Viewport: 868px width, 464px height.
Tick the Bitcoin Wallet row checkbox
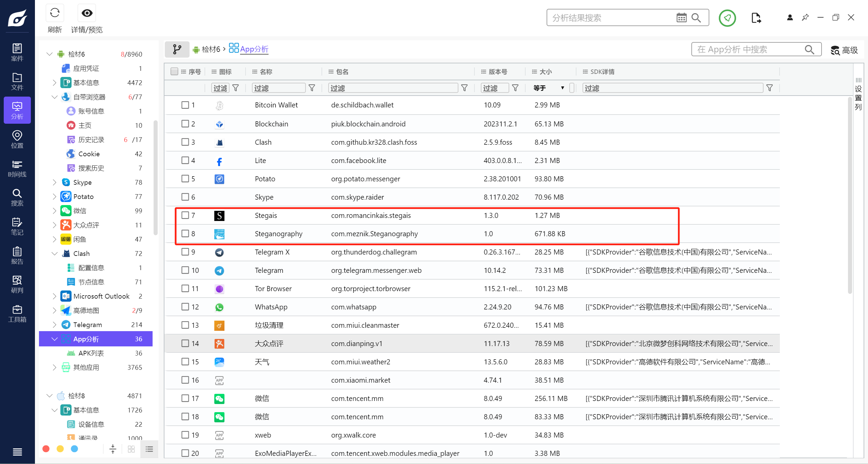(185, 105)
